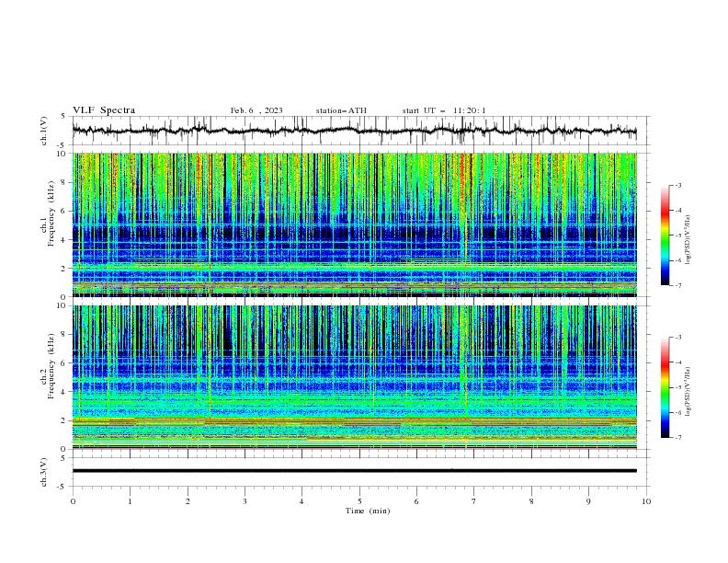Click the "-7" value on the ch.2 color bar
The image size is (728, 563).
tap(677, 438)
